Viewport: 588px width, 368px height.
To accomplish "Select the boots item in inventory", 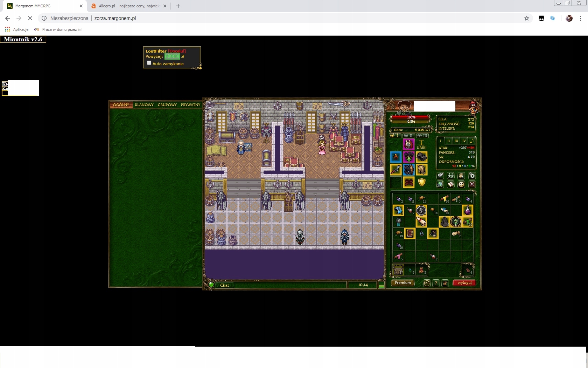I will pos(433,233).
